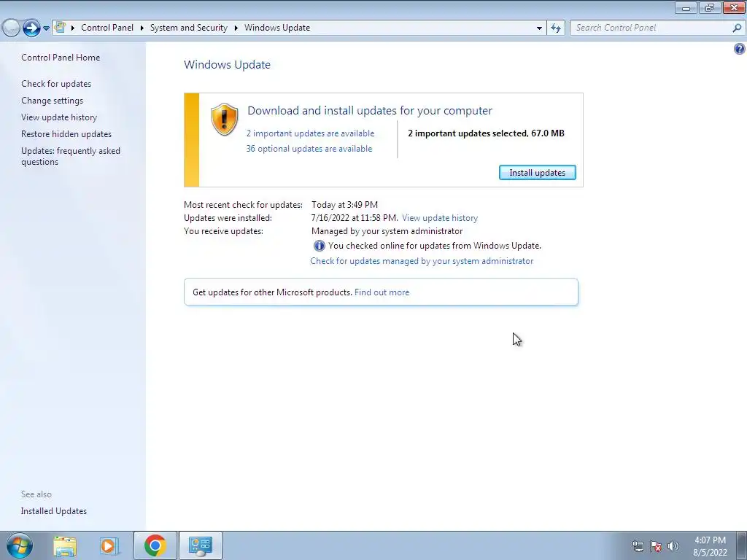Click Check for updates in sidebar
The height and width of the screenshot is (560, 747).
56,84
